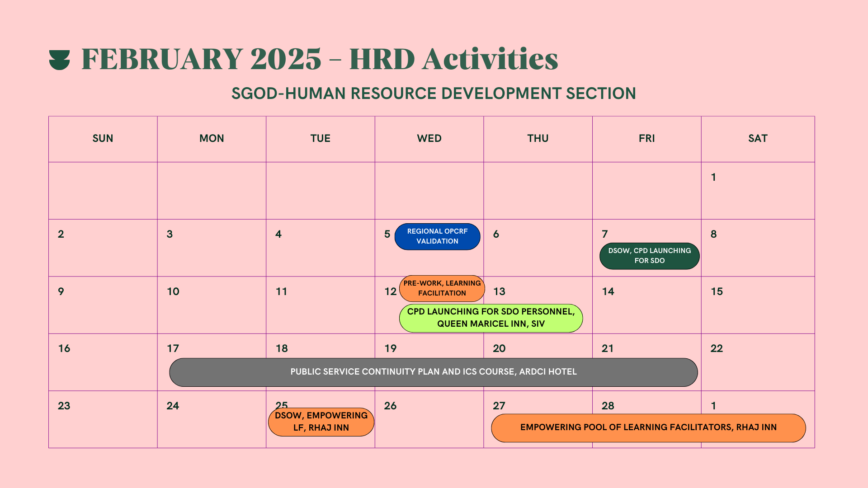Select the SUN column header
Screen dimensions: 868x488
103,138
